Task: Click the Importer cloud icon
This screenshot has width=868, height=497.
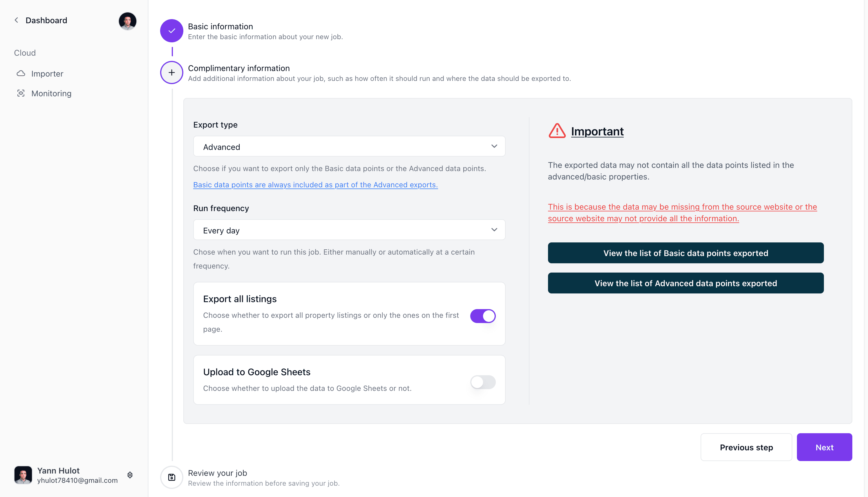Action: click(x=21, y=73)
